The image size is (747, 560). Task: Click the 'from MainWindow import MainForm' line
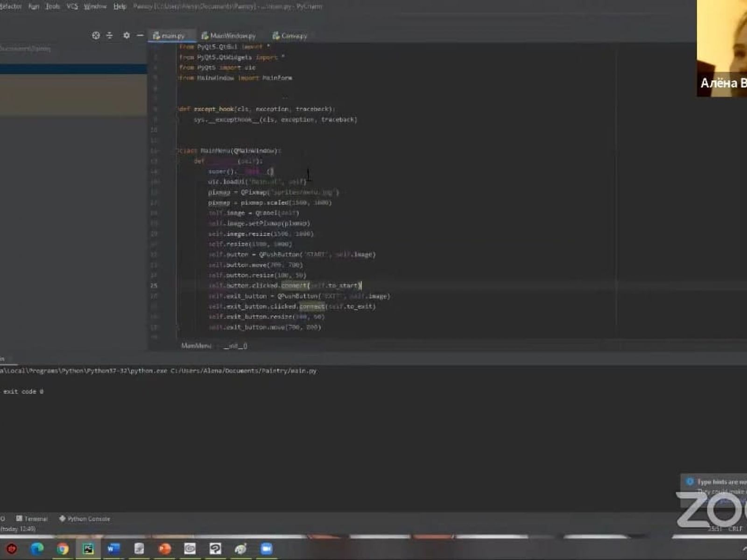[x=236, y=78]
